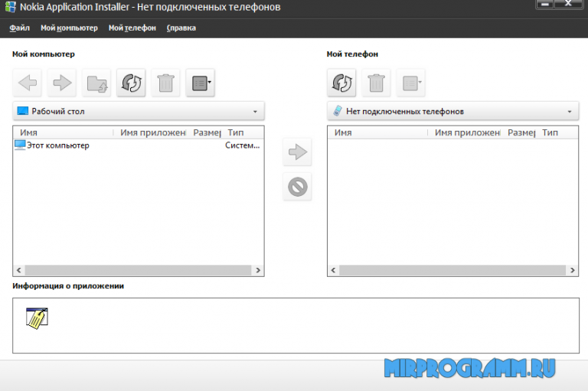The image size is (588, 391).
Task: Open the Файл menu
Action: 19,28
